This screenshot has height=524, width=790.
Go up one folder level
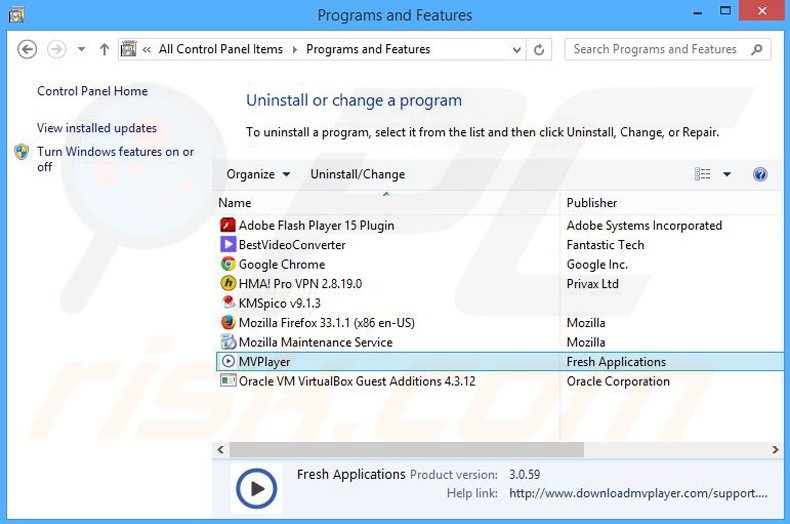click(104, 49)
